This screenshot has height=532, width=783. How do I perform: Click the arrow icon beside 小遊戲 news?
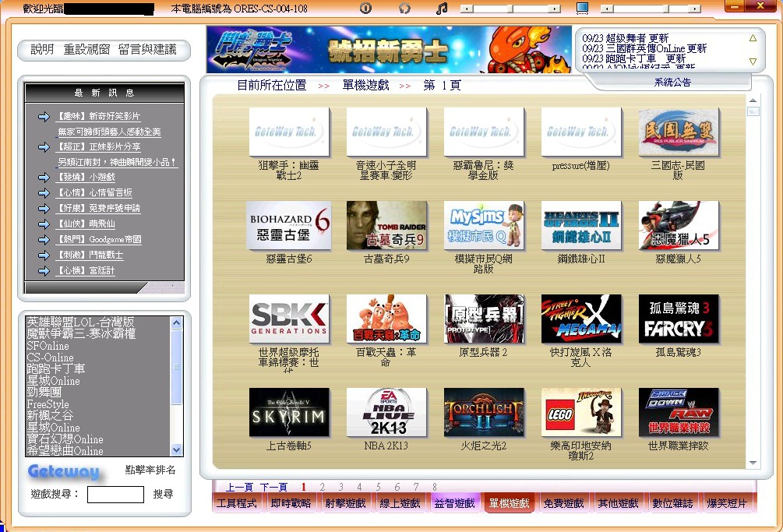click(x=44, y=177)
